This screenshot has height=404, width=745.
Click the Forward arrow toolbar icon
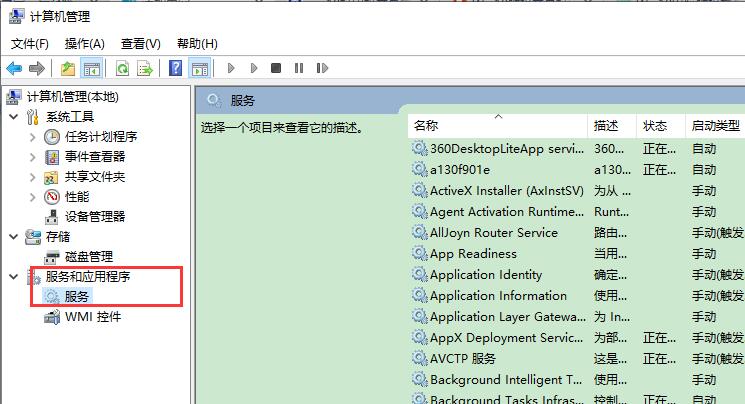click(37, 68)
